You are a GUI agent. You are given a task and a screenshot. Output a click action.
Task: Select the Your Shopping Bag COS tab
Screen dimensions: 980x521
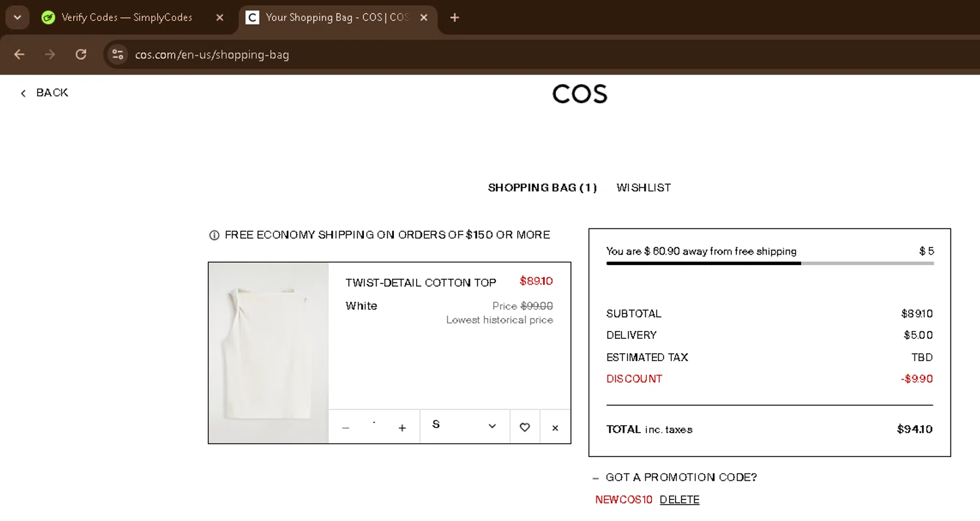[x=337, y=18]
